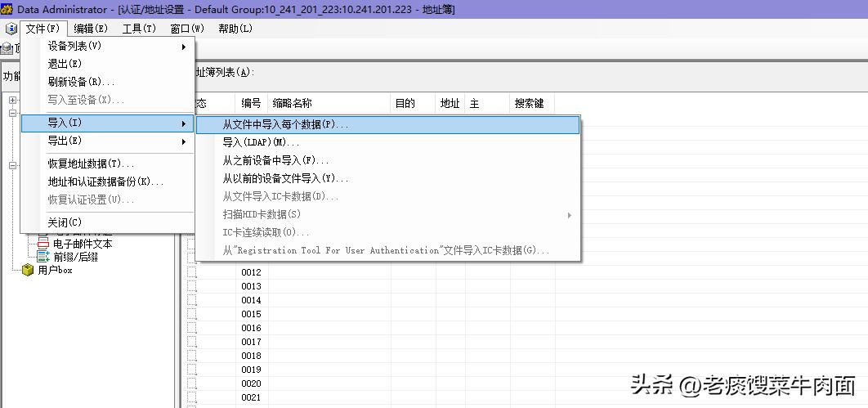Click the 电子邮件文本 tree icon
The height and width of the screenshot is (408, 868).
[x=43, y=244]
